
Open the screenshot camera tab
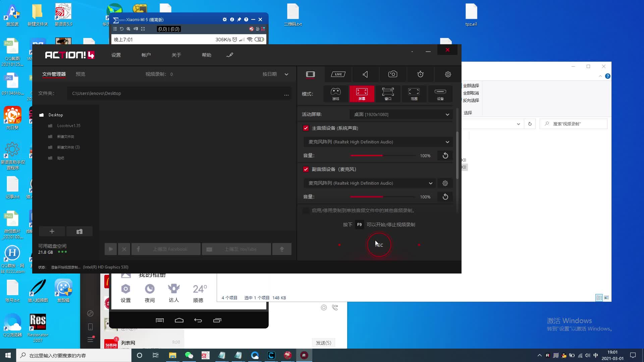click(x=393, y=74)
